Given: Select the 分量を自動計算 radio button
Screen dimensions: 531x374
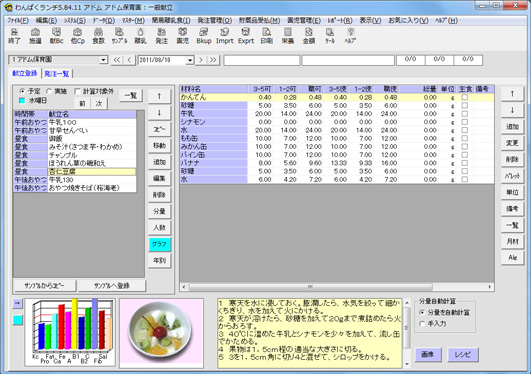Looking at the screenshot, I should click(422, 312).
